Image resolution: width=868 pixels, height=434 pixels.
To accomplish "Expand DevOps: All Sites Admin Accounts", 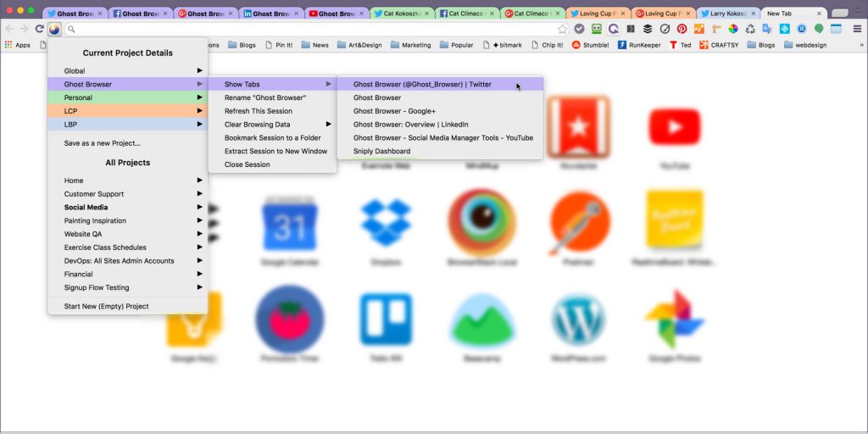I will click(128, 261).
